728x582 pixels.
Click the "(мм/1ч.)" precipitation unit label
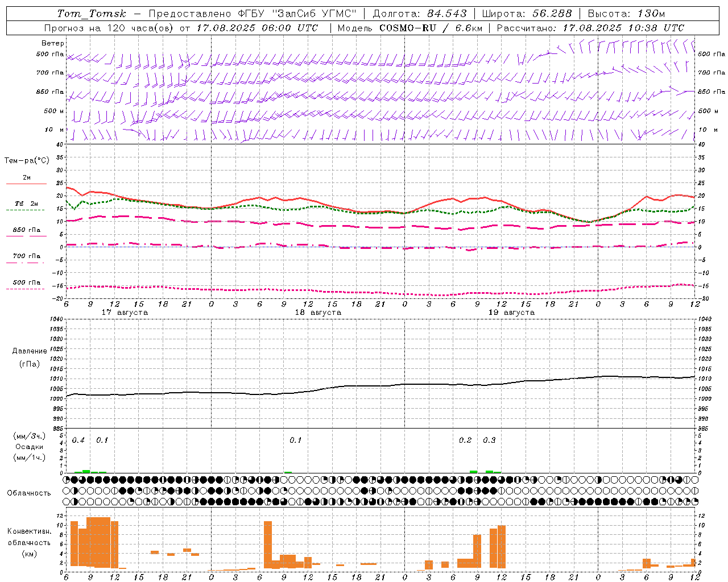(x=30, y=458)
